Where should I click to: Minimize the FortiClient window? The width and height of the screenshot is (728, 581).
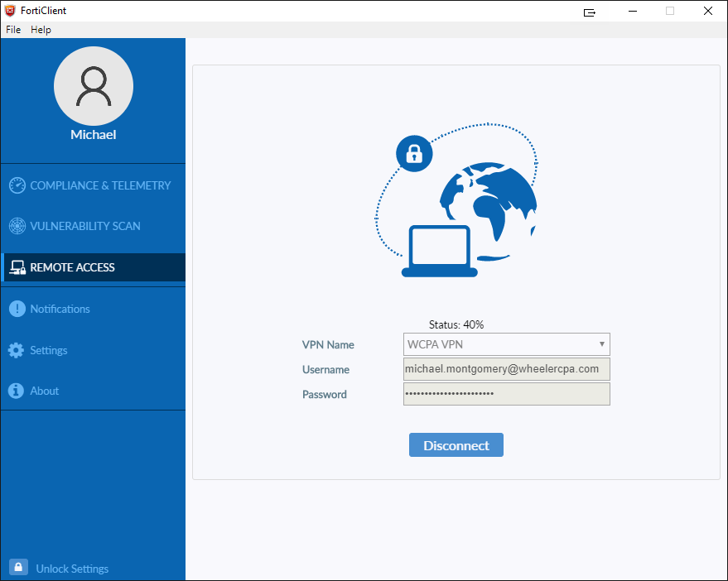pos(633,11)
